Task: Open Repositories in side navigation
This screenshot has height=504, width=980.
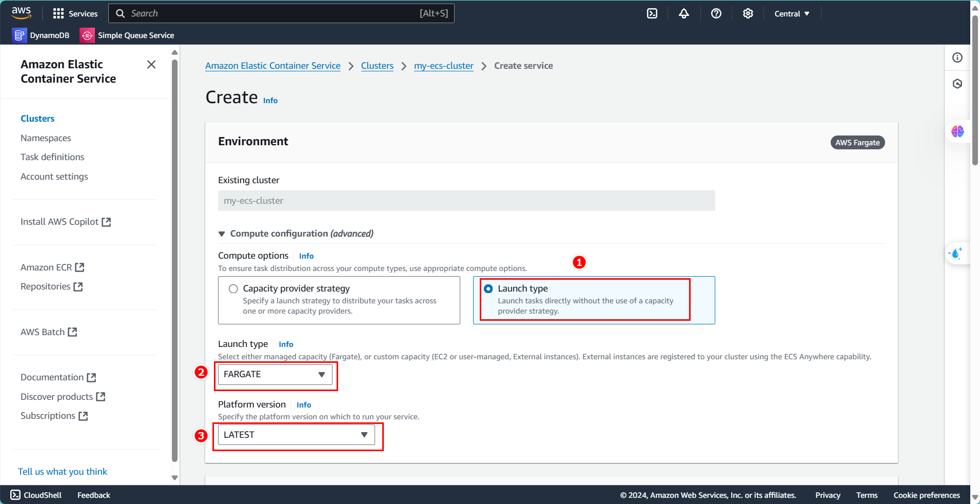Action: point(45,286)
